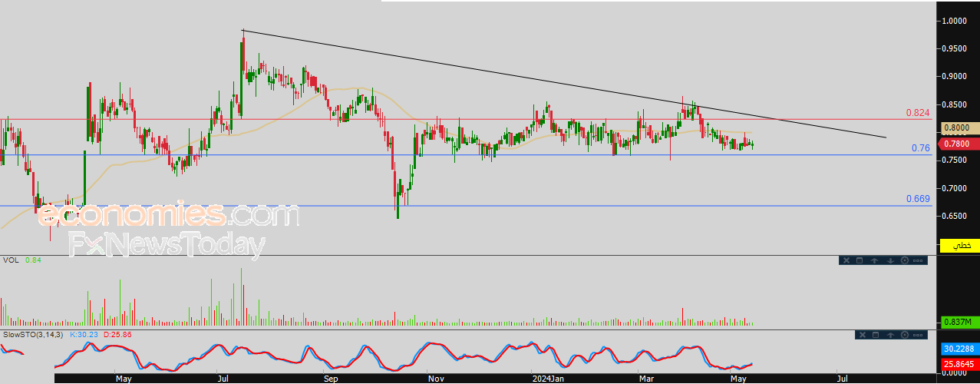Click the Sep date axis label
Viewport: 980px width, 384px height.
pyautogui.click(x=330, y=379)
